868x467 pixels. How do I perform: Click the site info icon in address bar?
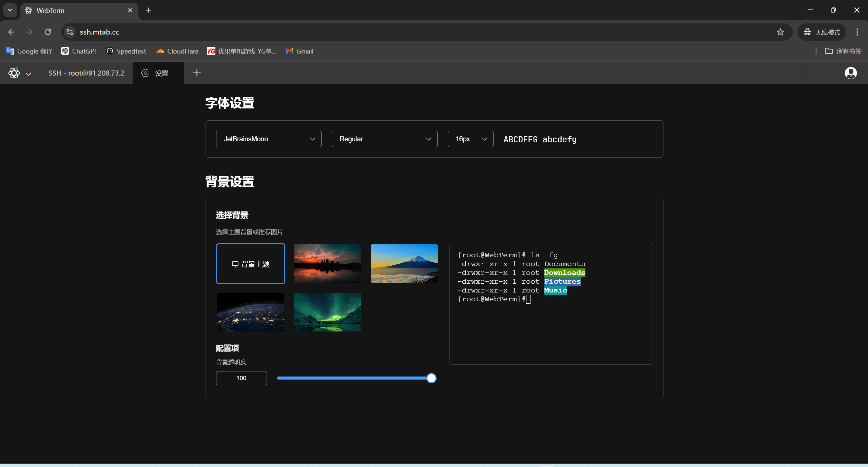point(70,32)
